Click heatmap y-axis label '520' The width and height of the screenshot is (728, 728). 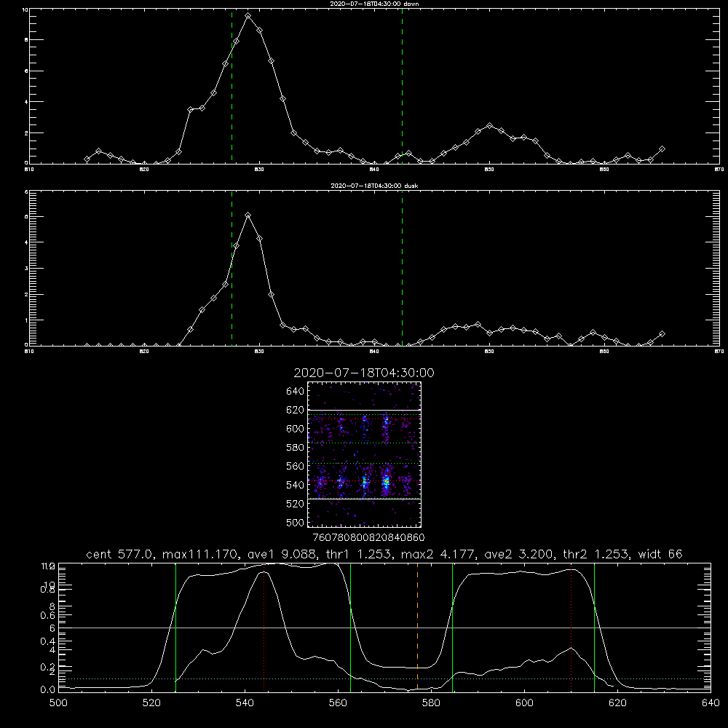[296, 504]
